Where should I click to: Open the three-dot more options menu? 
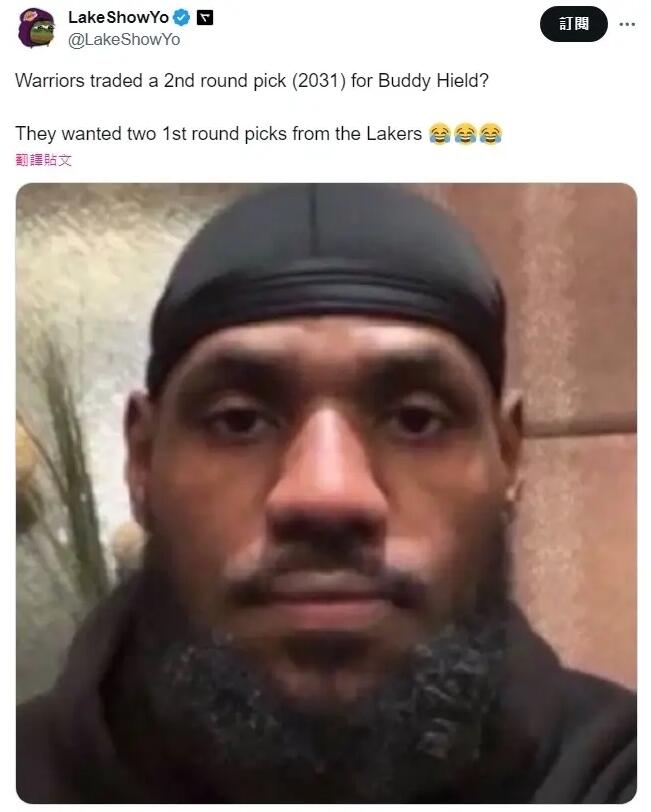coord(627,24)
